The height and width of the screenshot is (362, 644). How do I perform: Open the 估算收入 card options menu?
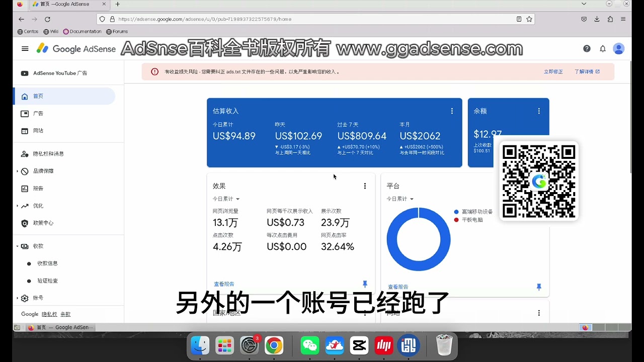click(x=452, y=111)
